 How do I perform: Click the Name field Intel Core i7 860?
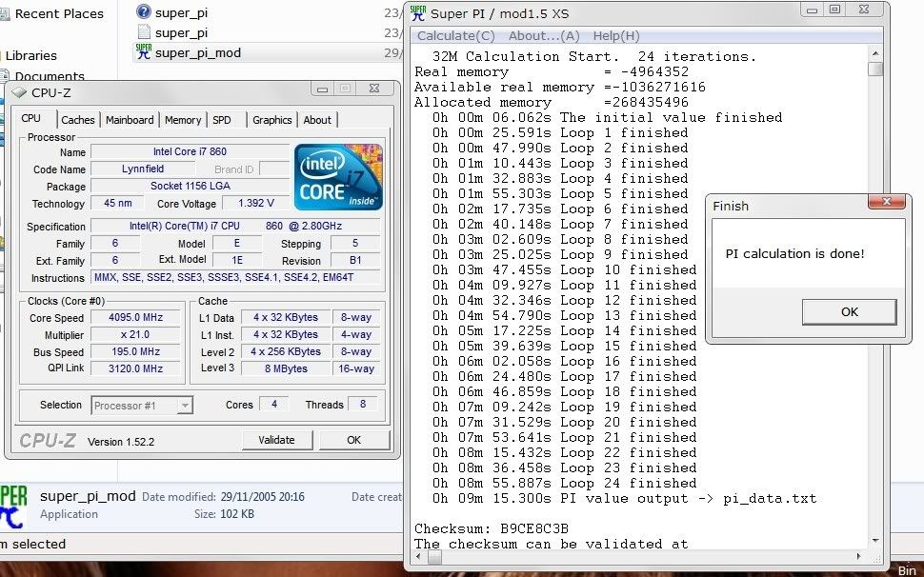click(x=190, y=152)
